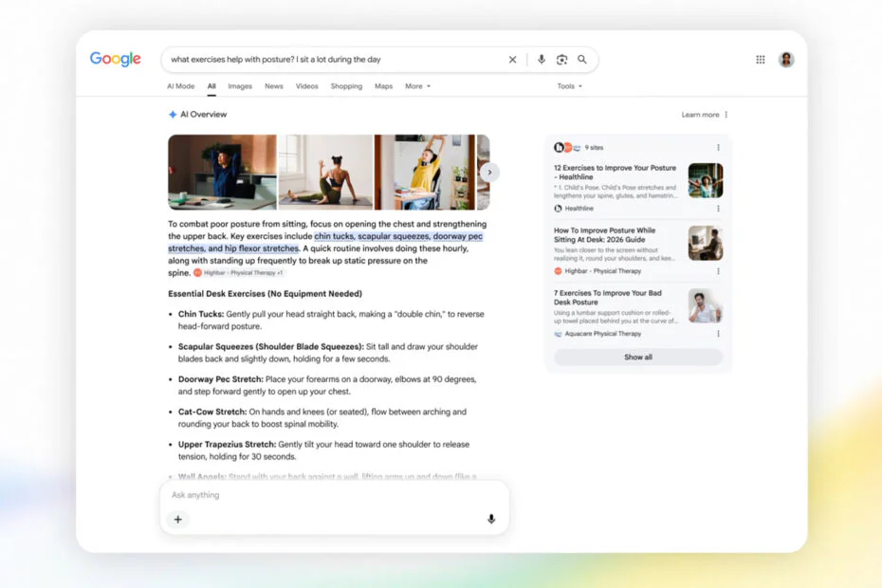Open the Shopping tab
This screenshot has height=588, width=882.
click(346, 86)
